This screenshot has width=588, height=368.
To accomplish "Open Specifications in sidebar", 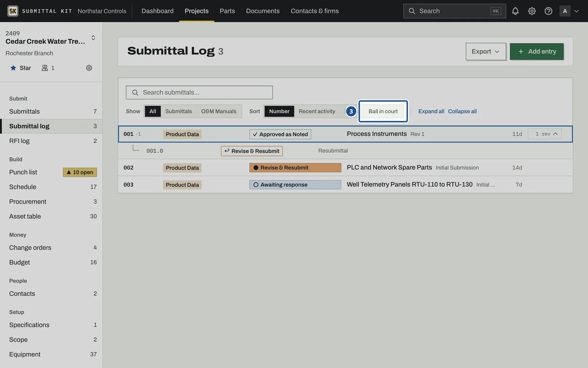I will [51, 325].
